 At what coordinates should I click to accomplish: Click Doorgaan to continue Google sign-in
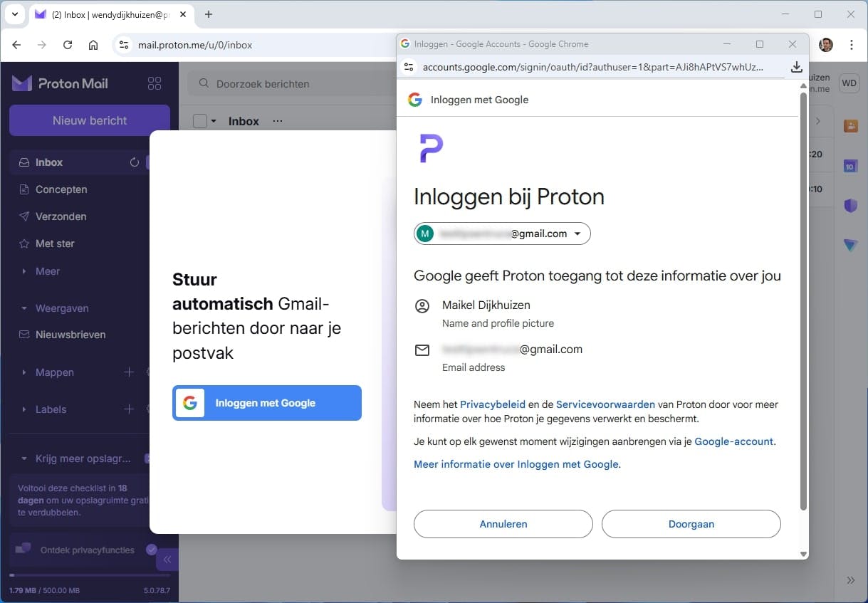(691, 523)
